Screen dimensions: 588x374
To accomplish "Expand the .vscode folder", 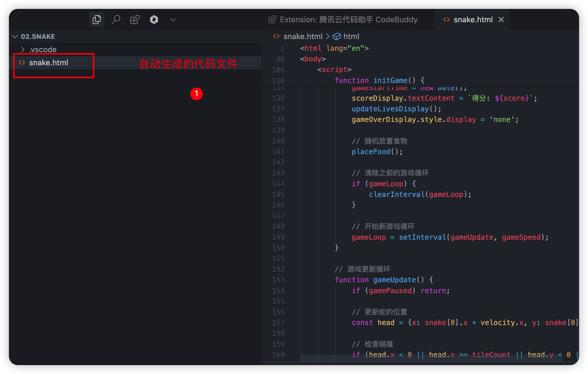I will [x=43, y=49].
